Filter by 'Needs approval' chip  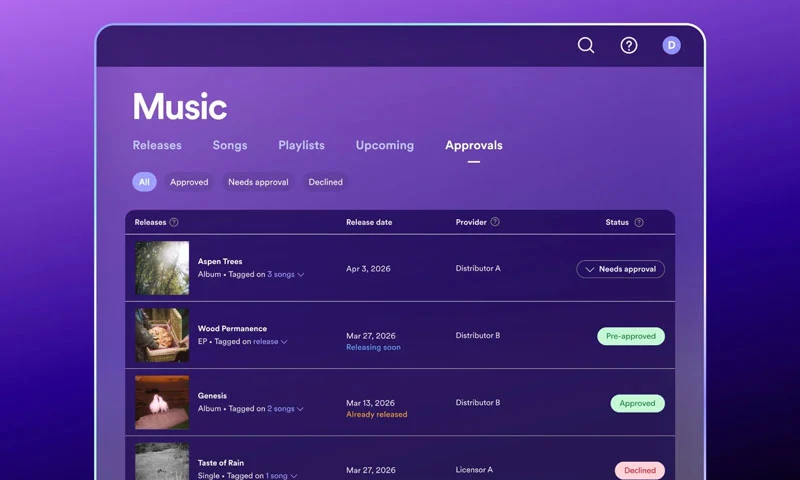pyautogui.click(x=258, y=182)
